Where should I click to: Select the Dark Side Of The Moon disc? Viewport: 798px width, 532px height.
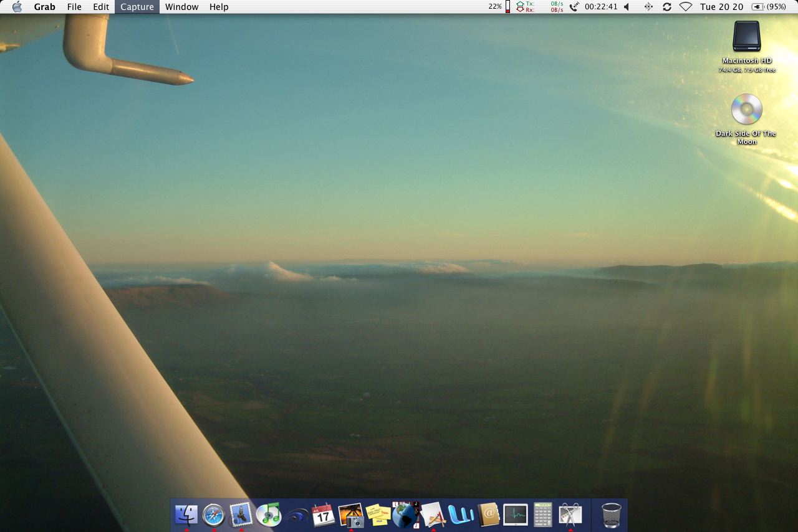(747, 110)
